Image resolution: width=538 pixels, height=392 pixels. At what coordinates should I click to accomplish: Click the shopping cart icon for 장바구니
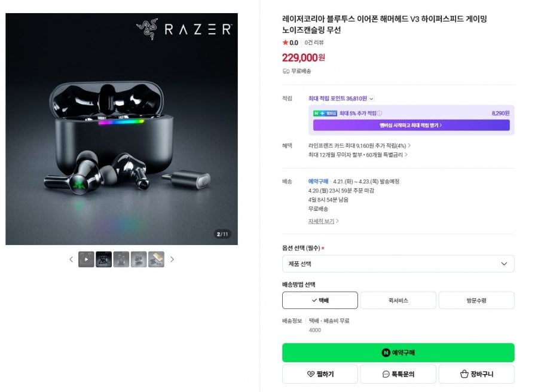(x=465, y=374)
